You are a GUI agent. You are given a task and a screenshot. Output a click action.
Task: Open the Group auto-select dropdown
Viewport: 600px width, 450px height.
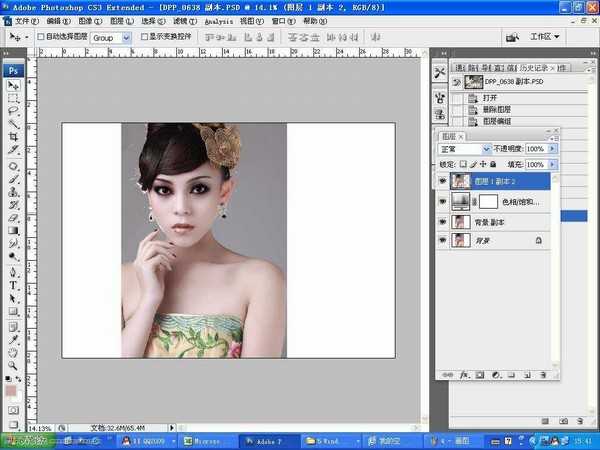(x=111, y=37)
